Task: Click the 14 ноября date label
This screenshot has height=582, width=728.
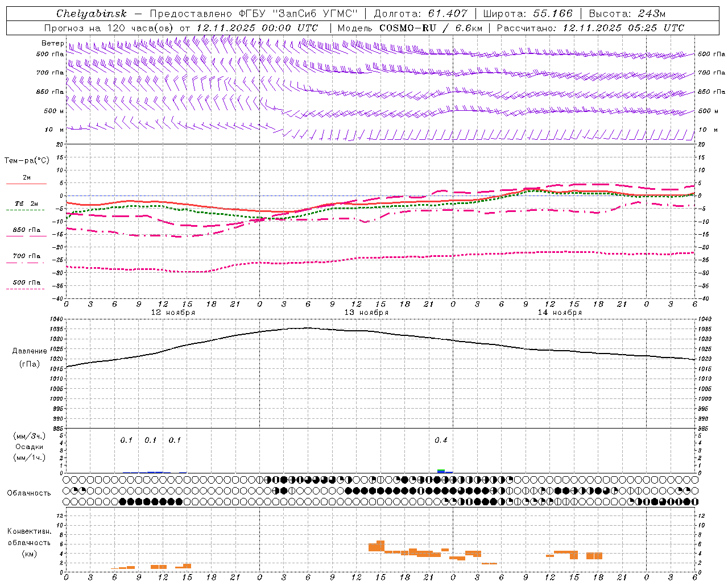Action: [x=560, y=313]
